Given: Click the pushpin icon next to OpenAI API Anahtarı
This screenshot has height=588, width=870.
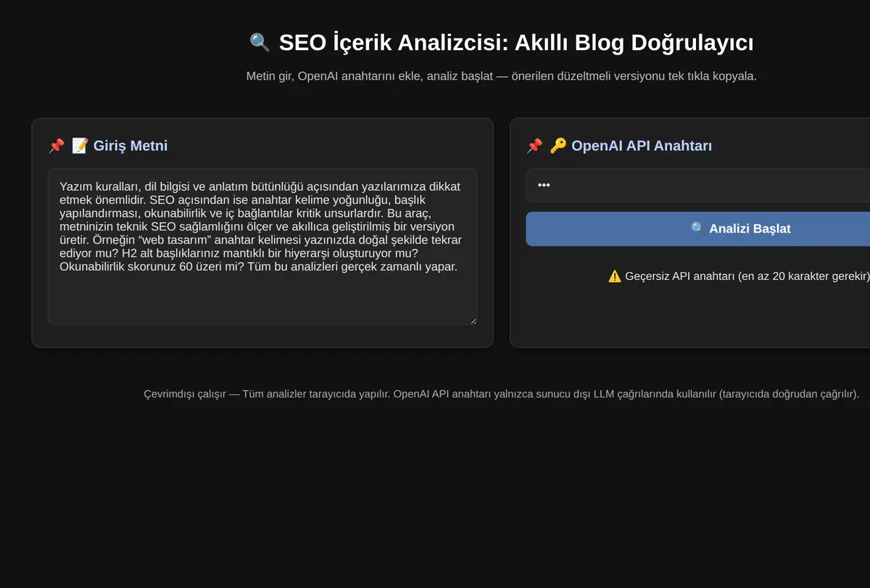Looking at the screenshot, I should coord(534,146).
